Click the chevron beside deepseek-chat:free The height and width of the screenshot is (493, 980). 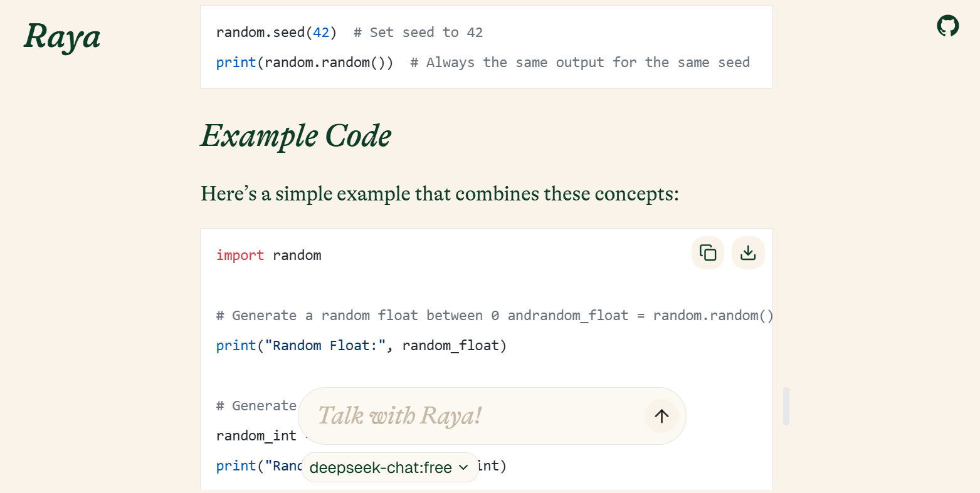point(463,467)
